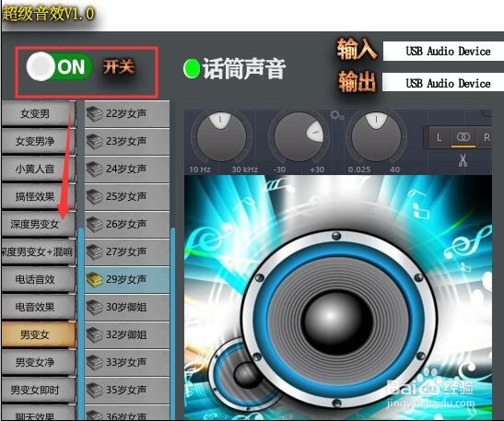Click the book icon beside 33岁女声
504x421 pixels.
pyautogui.click(x=95, y=363)
